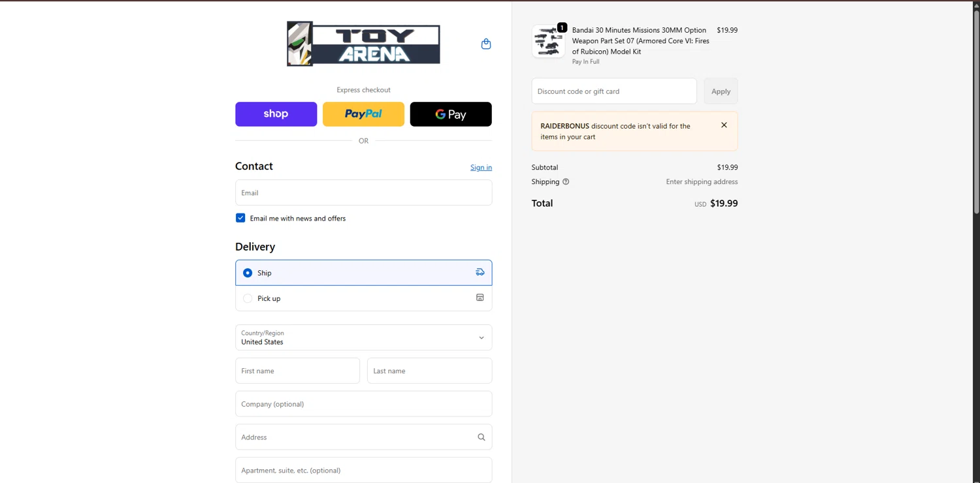Click the delivery truck icon in Ship row
The width and height of the screenshot is (980, 483).
pyautogui.click(x=480, y=272)
